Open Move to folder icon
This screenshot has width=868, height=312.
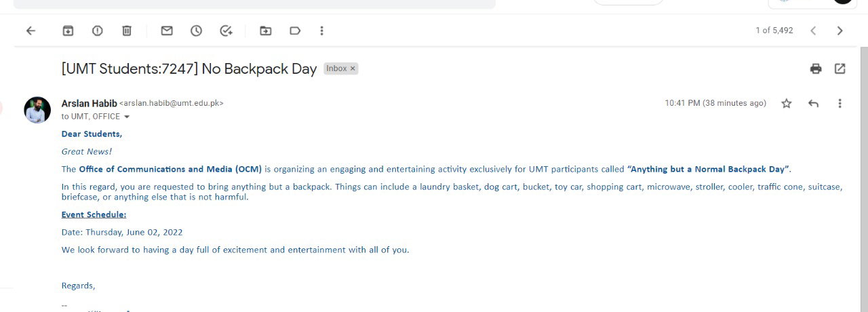[265, 31]
